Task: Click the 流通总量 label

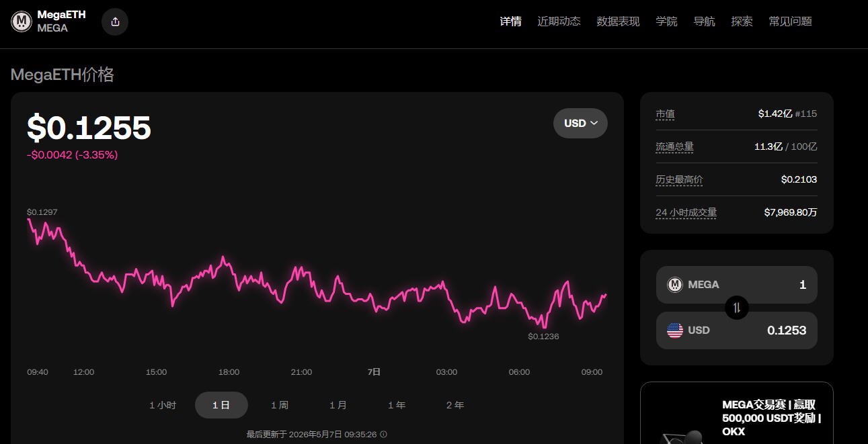Action: point(674,146)
